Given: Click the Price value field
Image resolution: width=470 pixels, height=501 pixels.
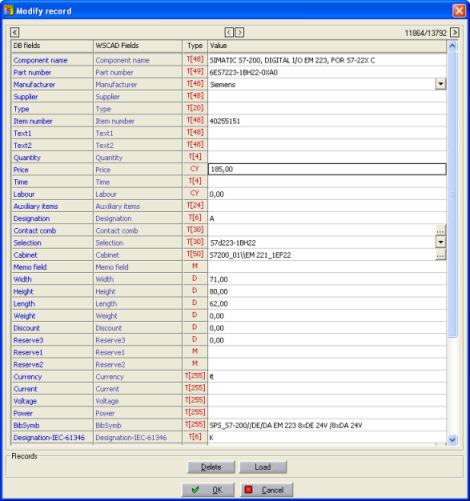Looking at the screenshot, I should (327, 169).
